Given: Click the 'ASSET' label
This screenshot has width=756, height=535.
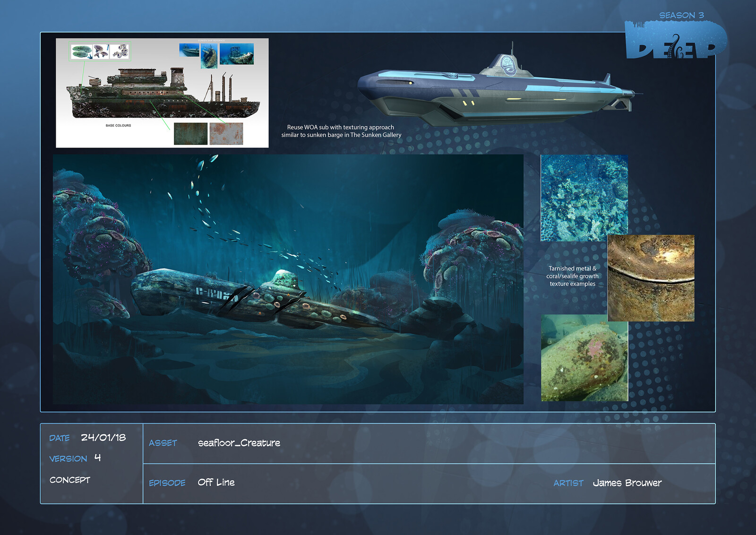Looking at the screenshot, I should point(163,443).
